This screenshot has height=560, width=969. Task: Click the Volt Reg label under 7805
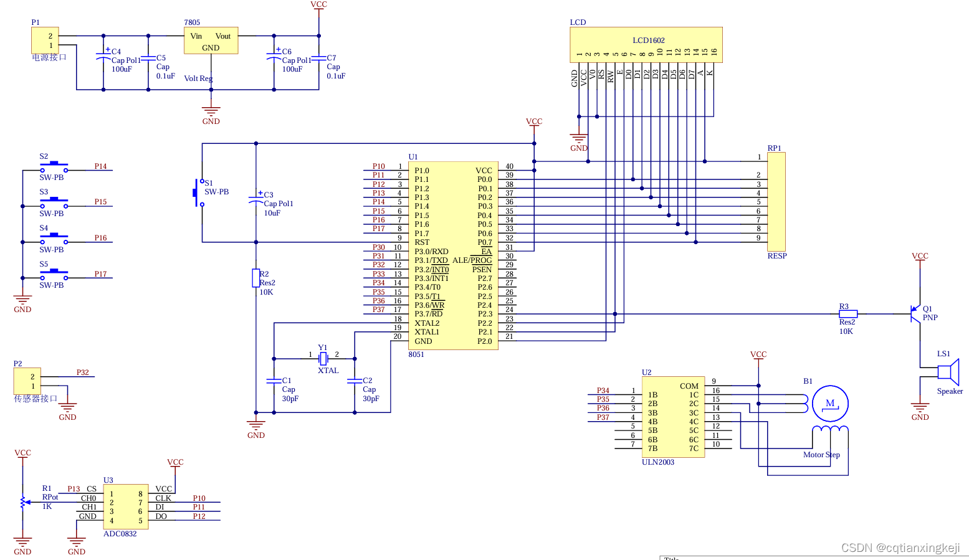[198, 78]
